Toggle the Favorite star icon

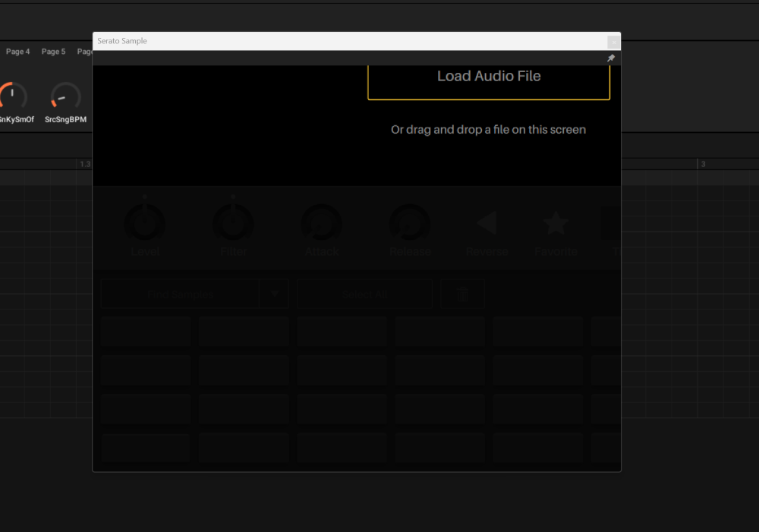click(x=556, y=222)
